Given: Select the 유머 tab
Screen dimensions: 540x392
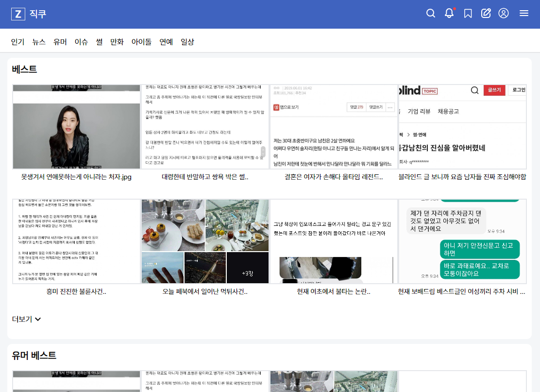Looking at the screenshot, I should pyautogui.click(x=60, y=42).
